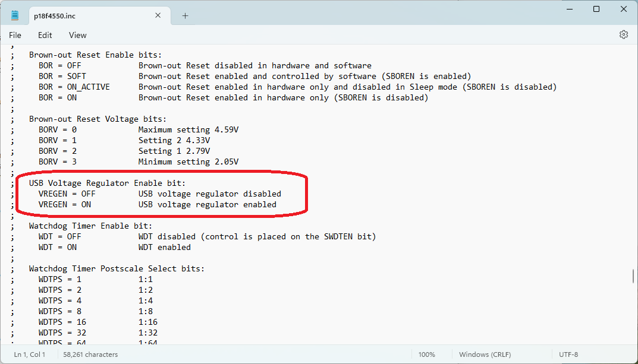Select the p18f4550.inc tab
Viewport: 638px width, 364px height.
pos(89,16)
